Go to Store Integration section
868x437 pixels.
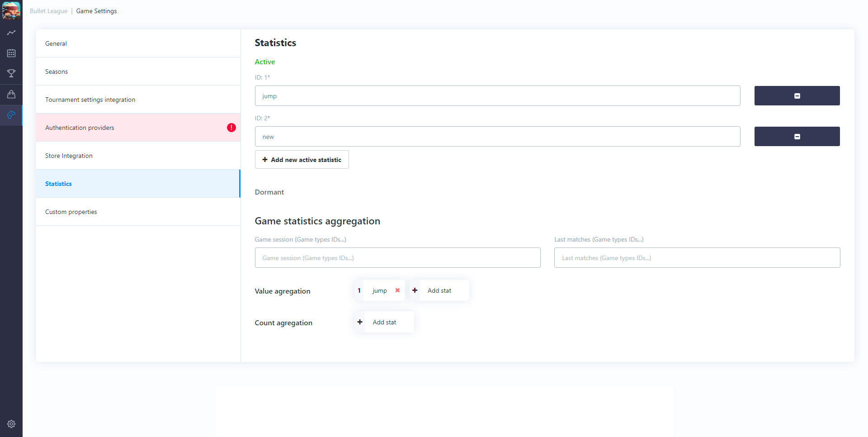tap(69, 156)
